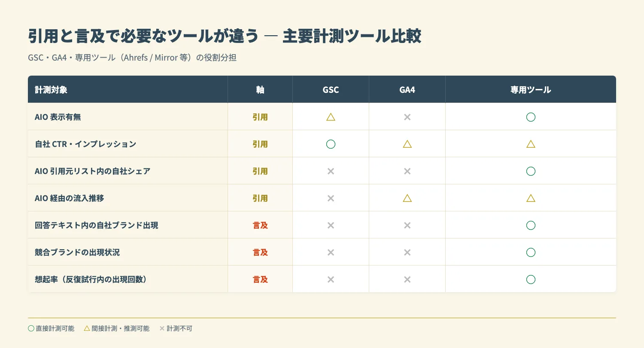Select the subtitle mentioning Ahrefs / Mirror

point(132,58)
